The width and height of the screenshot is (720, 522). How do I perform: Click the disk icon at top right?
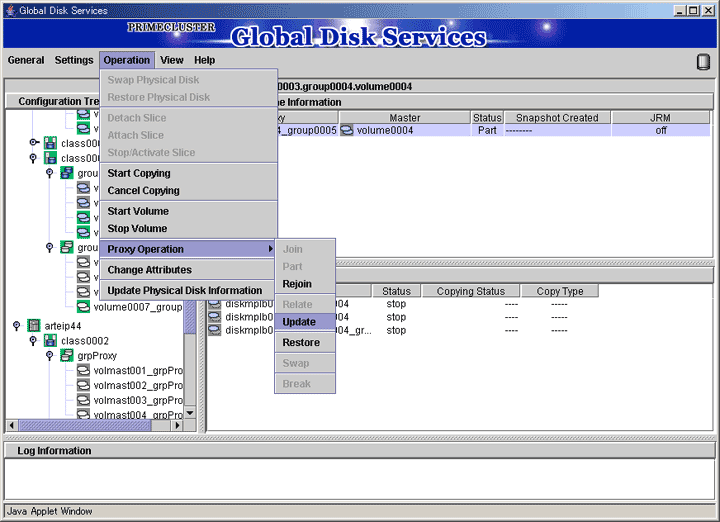703,62
